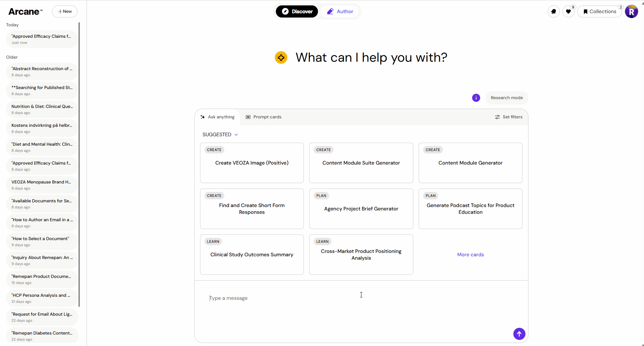Open Set filters
Viewport: 644px width, 346px height.
[x=509, y=117]
